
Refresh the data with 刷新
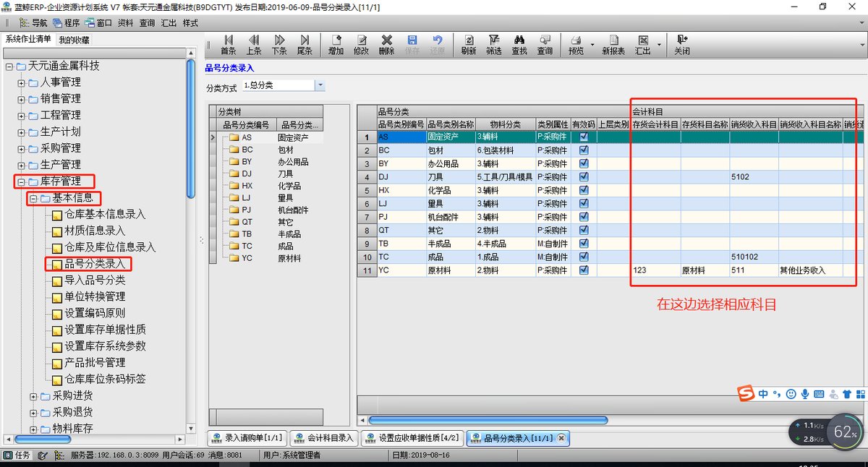pyautogui.click(x=469, y=45)
